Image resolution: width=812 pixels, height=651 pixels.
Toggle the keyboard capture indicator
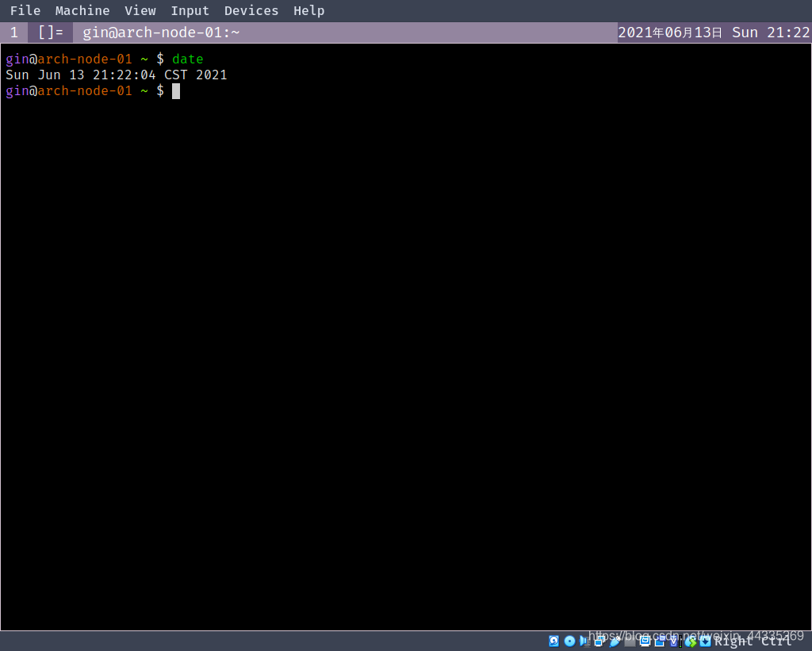click(x=705, y=641)
